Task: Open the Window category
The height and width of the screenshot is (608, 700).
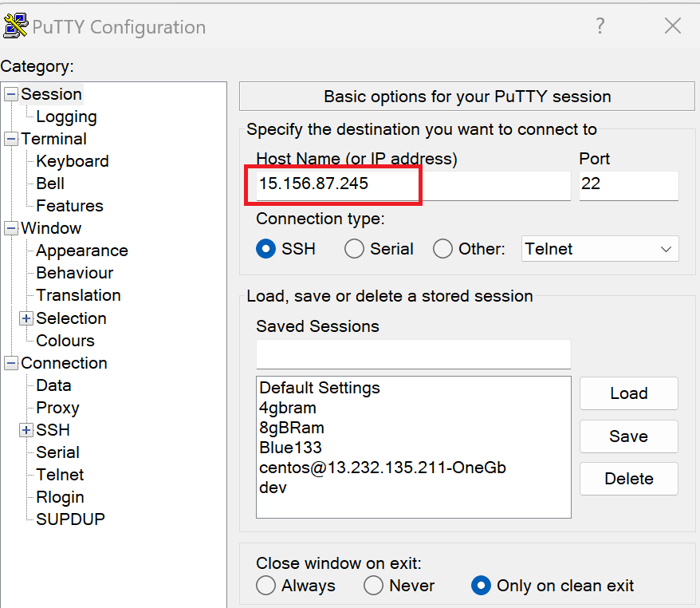Action: tap(51, 228)
